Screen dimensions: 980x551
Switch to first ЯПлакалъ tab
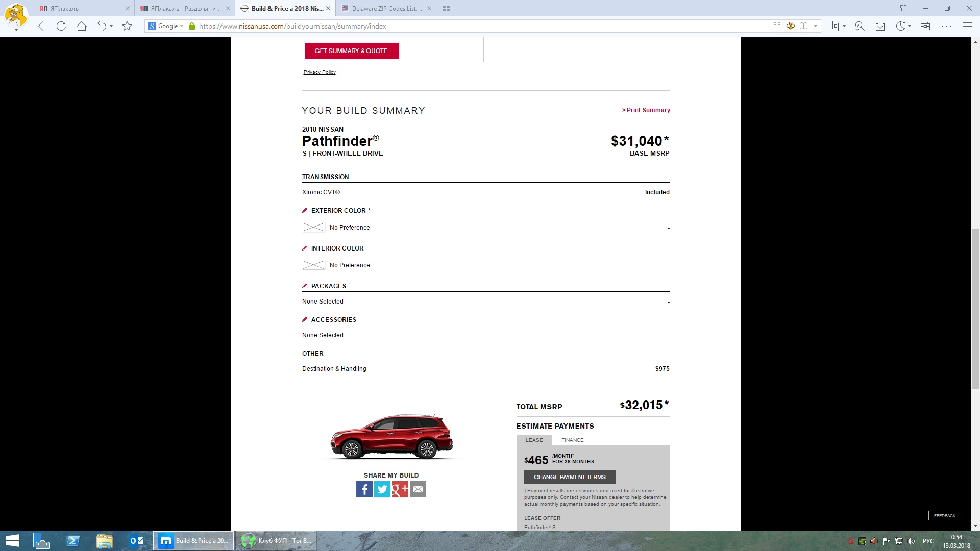point(84,8)
